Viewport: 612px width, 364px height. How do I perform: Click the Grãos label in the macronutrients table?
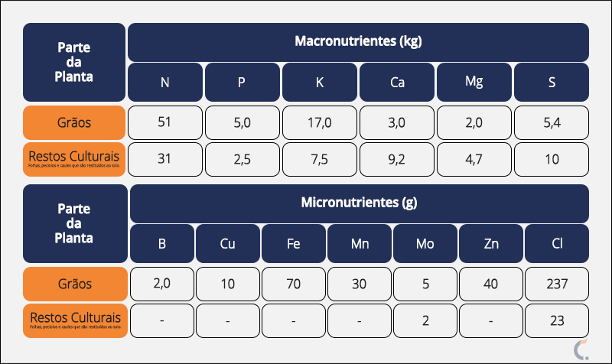74,122
